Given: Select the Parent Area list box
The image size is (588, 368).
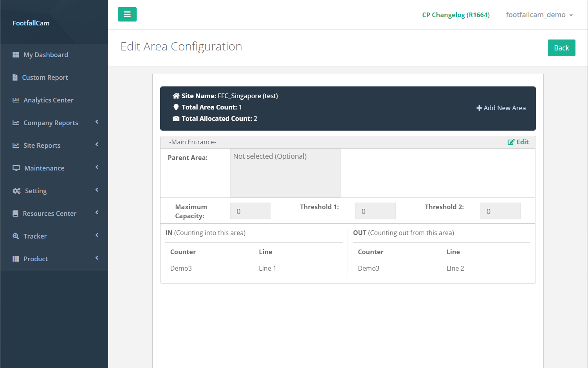Looking at the screenshot, I should (x=285, y=173).
